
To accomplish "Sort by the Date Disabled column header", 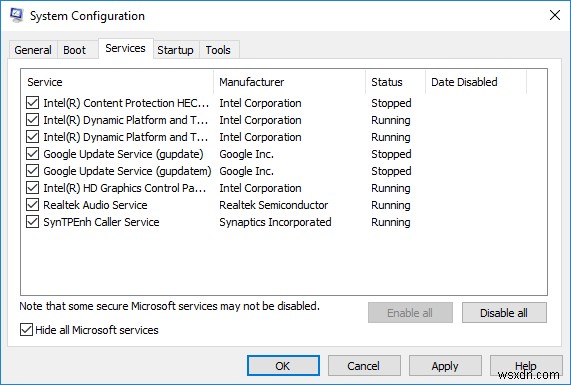I will tap(476, 82).
